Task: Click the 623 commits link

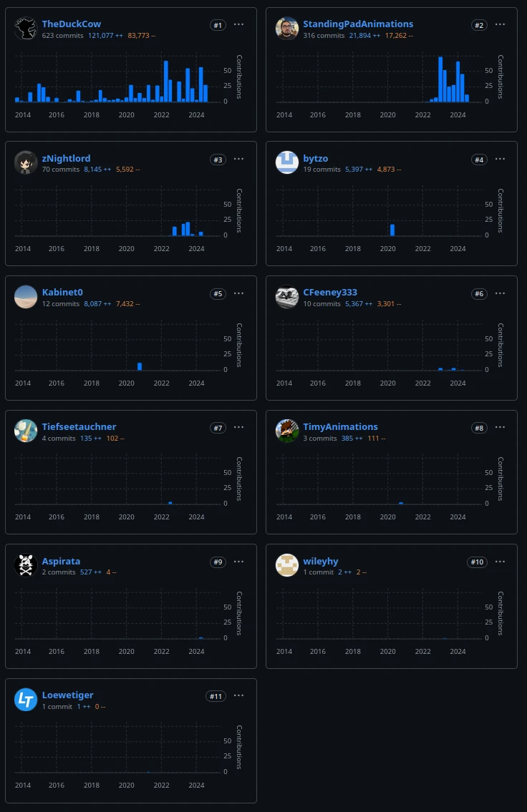Action: 62,35
